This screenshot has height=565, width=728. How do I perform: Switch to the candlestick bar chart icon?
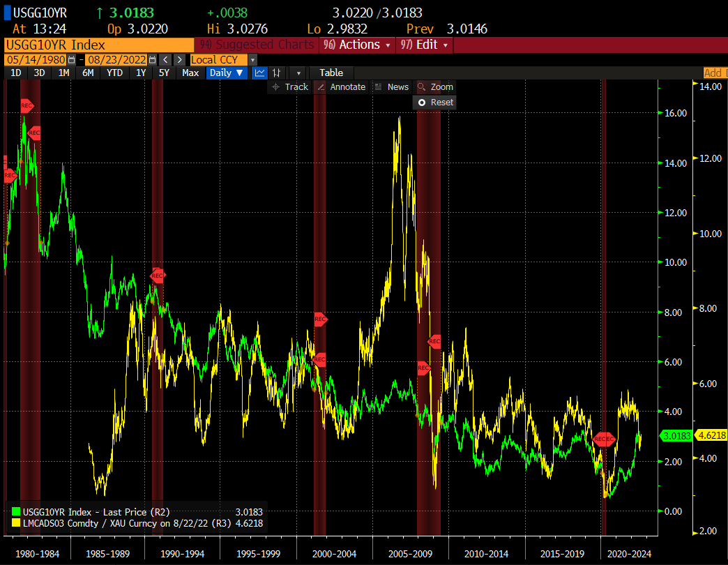click(x=277, y=73)
